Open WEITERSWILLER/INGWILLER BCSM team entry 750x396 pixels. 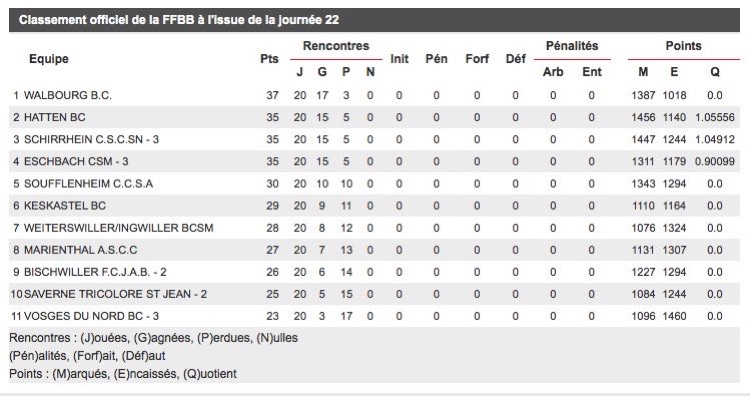click(119, 228)
